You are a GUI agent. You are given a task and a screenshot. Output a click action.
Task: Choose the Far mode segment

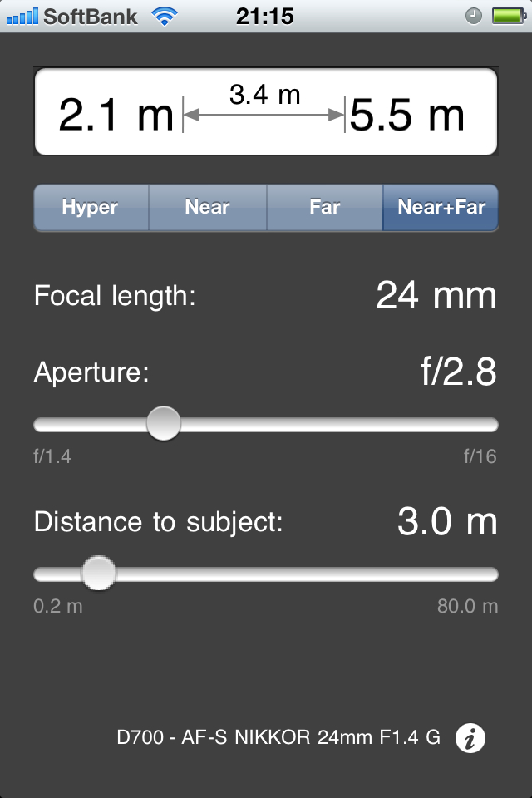(324, 207)
